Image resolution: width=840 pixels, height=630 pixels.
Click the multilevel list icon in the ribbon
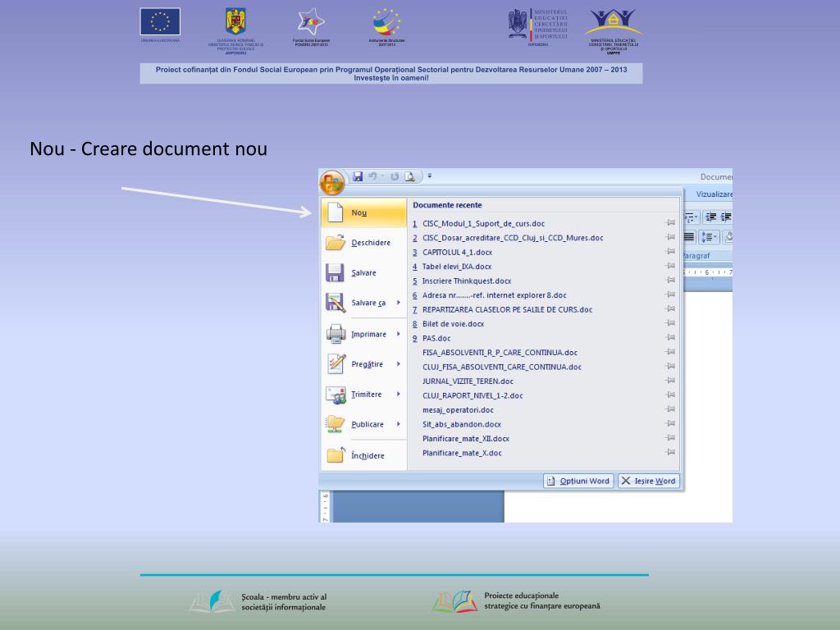point(691,217)
